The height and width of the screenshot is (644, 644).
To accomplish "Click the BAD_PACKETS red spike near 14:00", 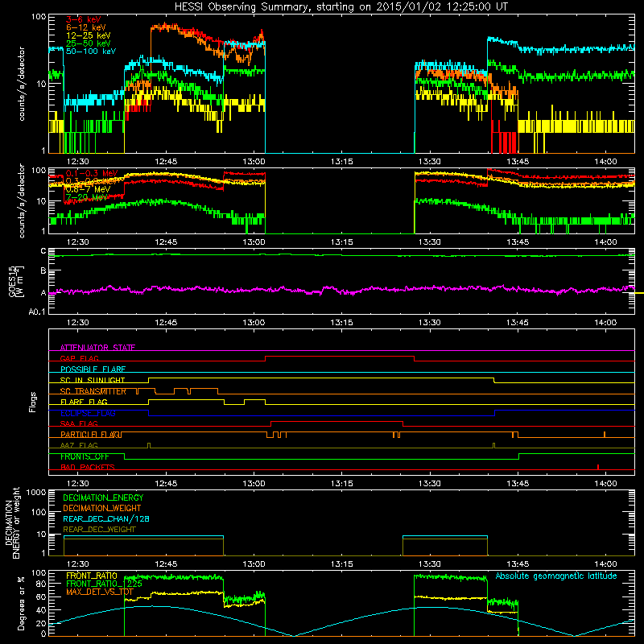I will 598,467.
